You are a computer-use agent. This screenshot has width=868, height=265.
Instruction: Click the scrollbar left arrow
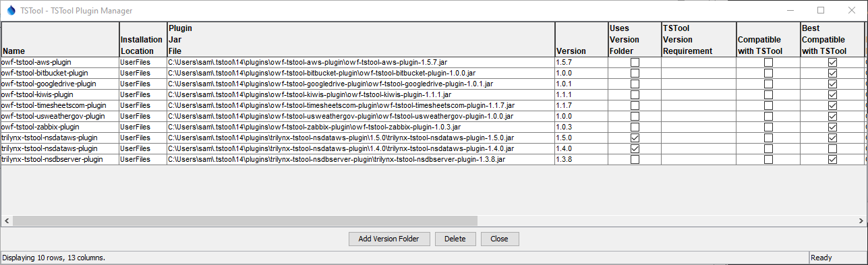(x=7, y=220)
